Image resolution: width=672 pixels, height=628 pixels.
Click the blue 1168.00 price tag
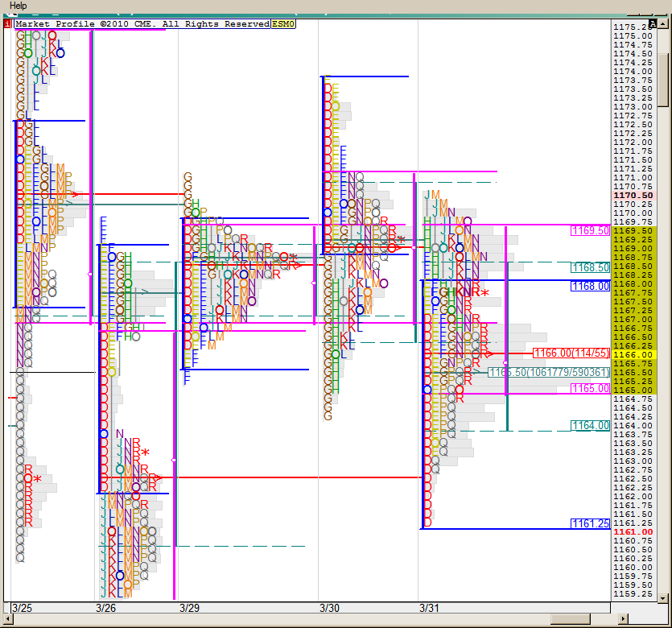[x=590, y=286]
